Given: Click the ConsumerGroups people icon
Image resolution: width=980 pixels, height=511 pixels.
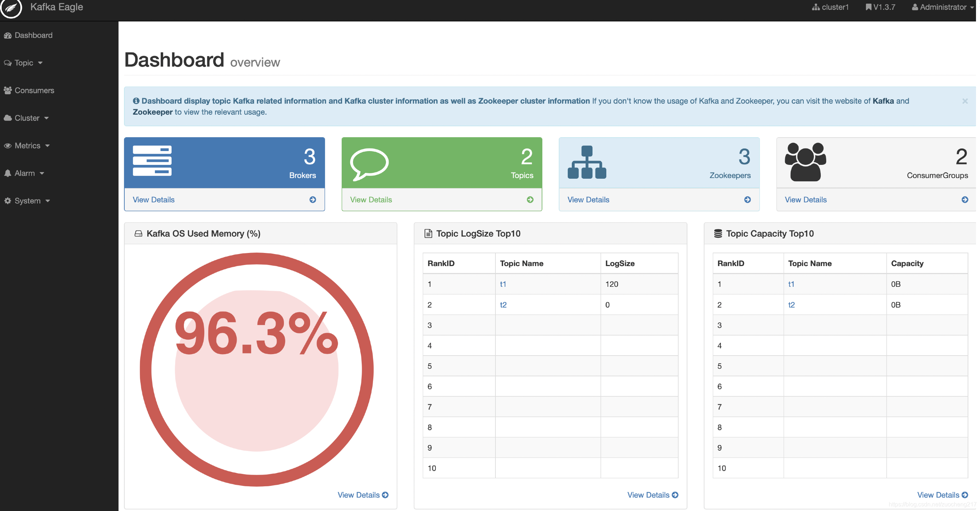Looking at the screenshot, I should (x=805, y=162).
